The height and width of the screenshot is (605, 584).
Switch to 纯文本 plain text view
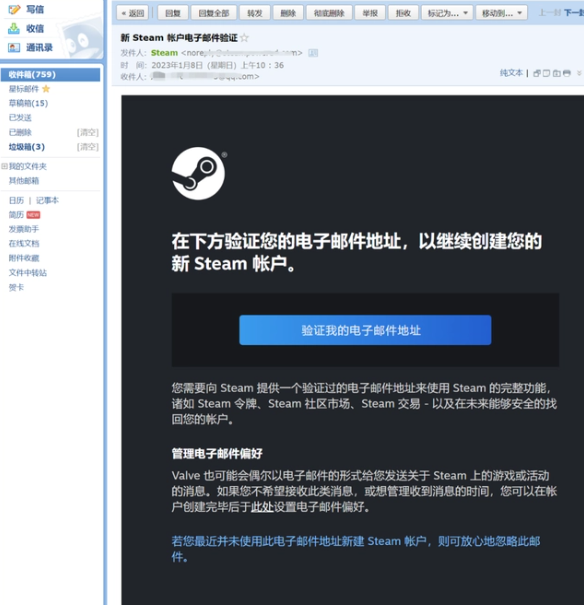[x=511, y=73]
